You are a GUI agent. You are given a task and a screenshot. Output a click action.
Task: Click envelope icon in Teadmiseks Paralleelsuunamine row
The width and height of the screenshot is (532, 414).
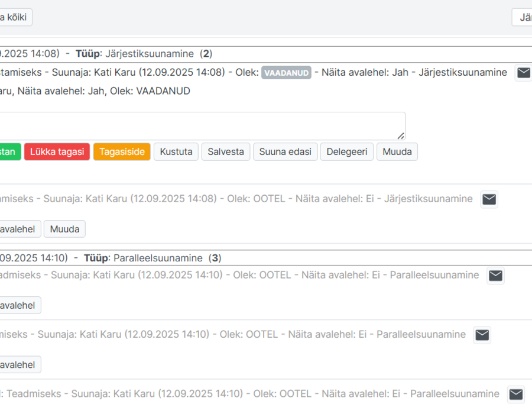[515, 394]
